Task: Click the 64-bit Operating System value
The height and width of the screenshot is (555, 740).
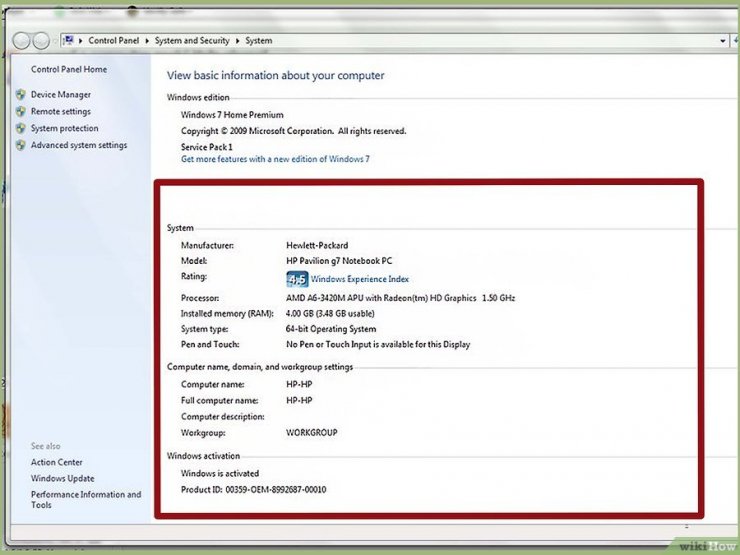Action: (331, 329)
